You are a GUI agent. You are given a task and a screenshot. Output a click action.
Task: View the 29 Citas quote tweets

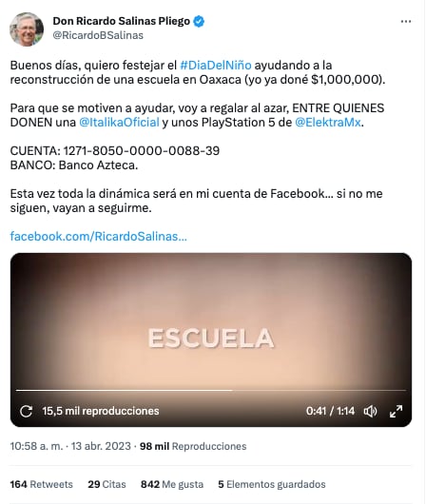point(106,484)
